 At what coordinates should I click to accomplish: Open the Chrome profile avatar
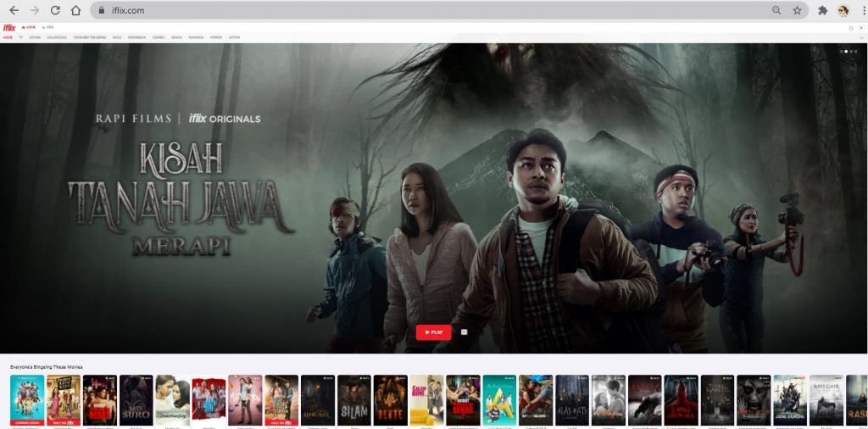843,10
